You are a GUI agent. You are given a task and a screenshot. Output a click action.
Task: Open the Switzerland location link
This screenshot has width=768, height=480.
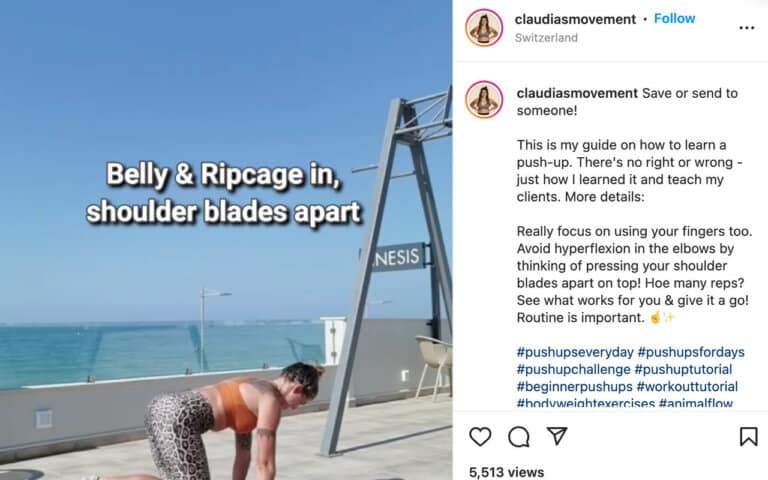coord(546,38)
